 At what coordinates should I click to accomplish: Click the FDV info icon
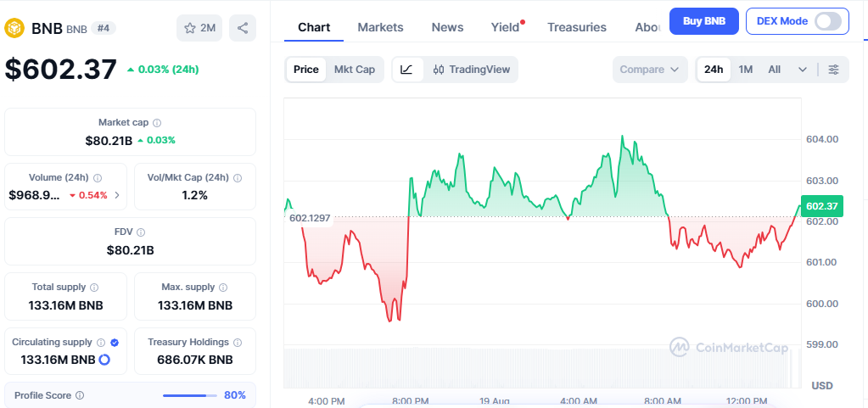pyautogui.click(x=141, y=232)
